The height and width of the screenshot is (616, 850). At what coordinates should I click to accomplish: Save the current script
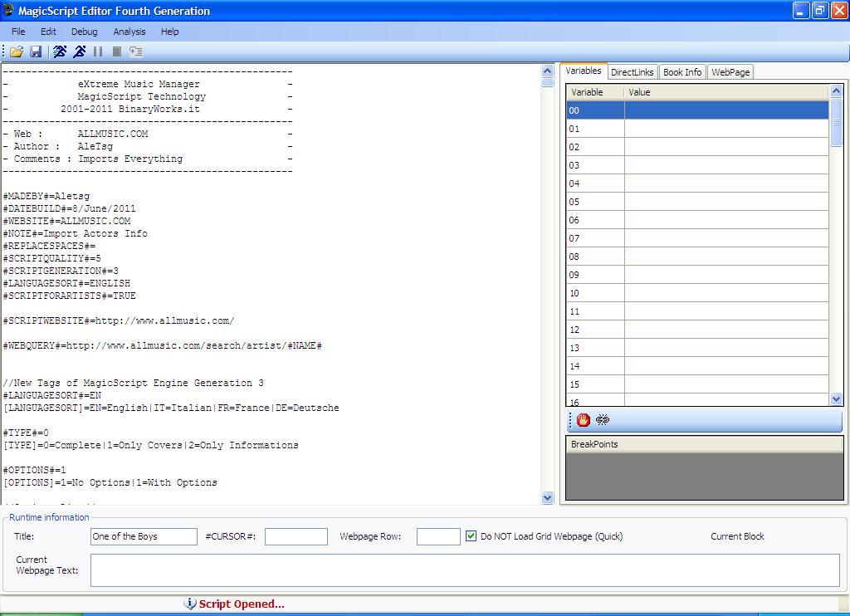(36, 51)
